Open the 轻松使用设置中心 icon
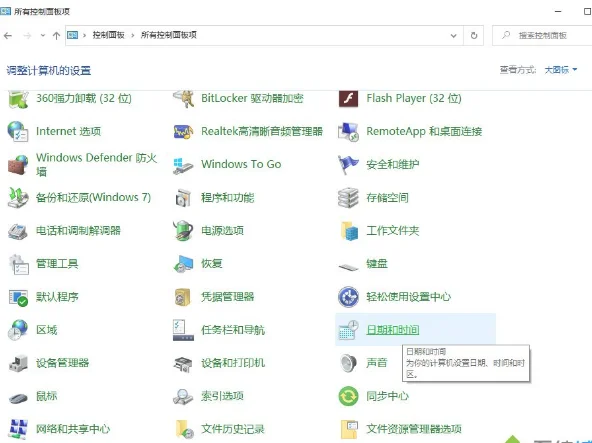 coord(348,297)
